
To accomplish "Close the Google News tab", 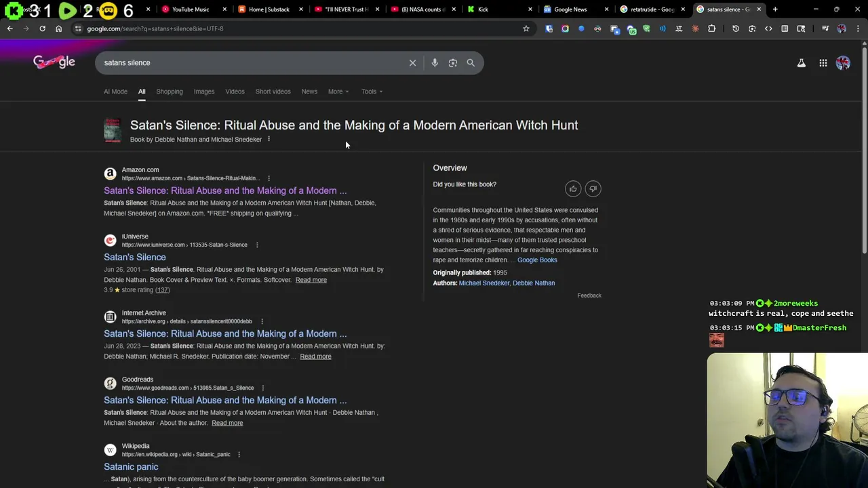I will pos(607,9).
